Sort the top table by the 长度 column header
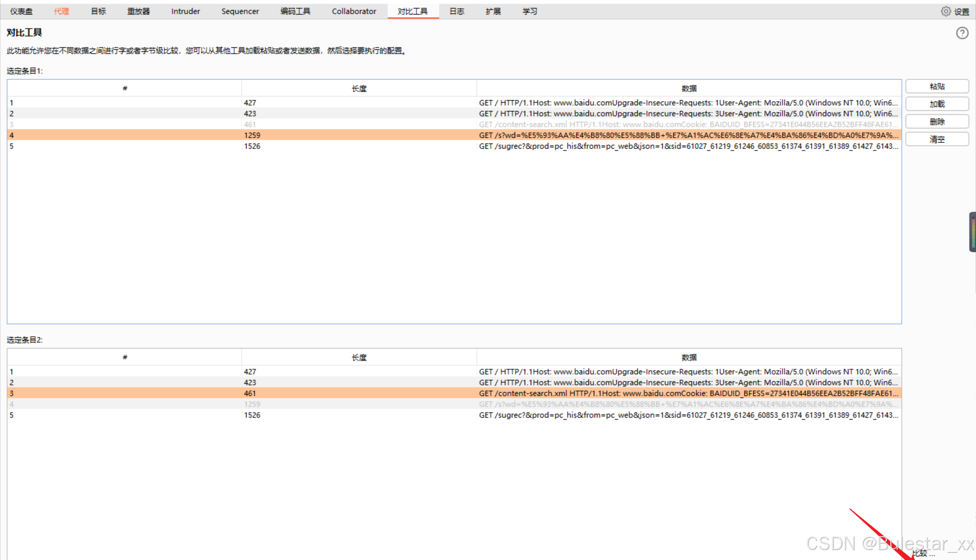Screen dimensions: 976x560 point(359,89)
